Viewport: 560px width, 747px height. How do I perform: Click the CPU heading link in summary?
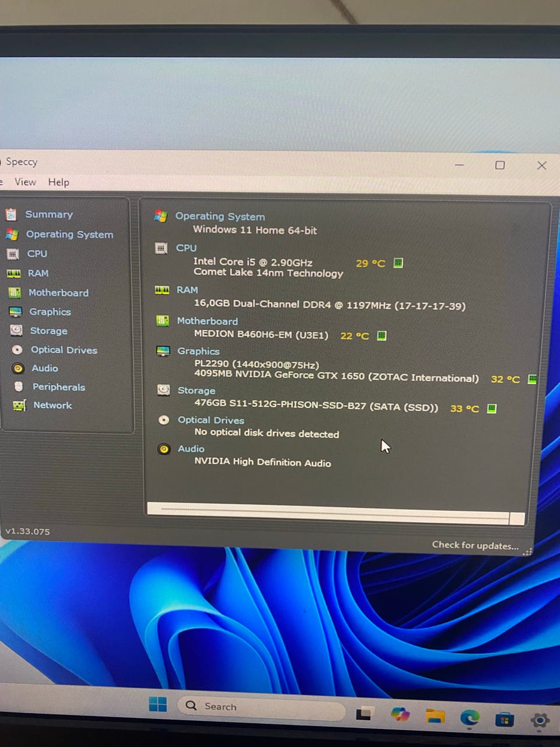pos(186,248)
